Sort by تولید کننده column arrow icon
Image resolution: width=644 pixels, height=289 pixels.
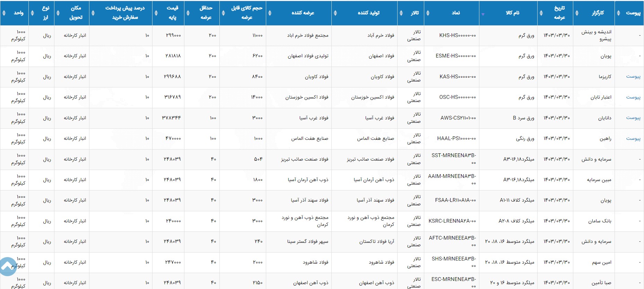335,13
